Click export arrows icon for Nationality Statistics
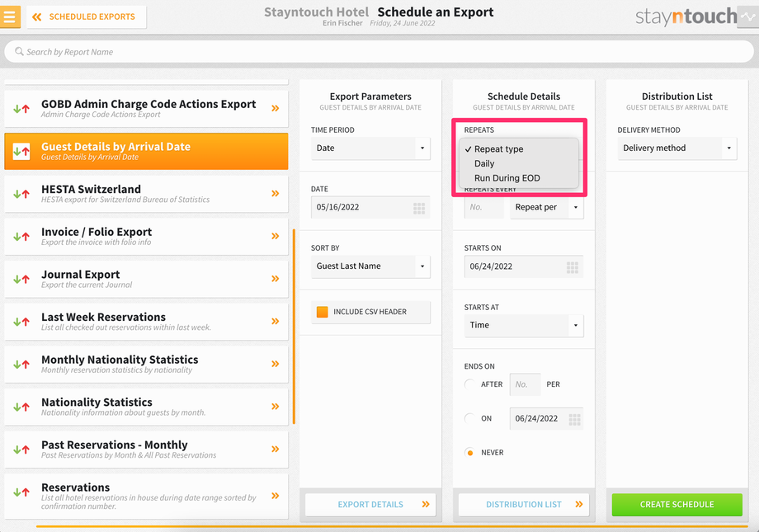The image size is (759, 532). pyautogui.click(x=21, y=407)
